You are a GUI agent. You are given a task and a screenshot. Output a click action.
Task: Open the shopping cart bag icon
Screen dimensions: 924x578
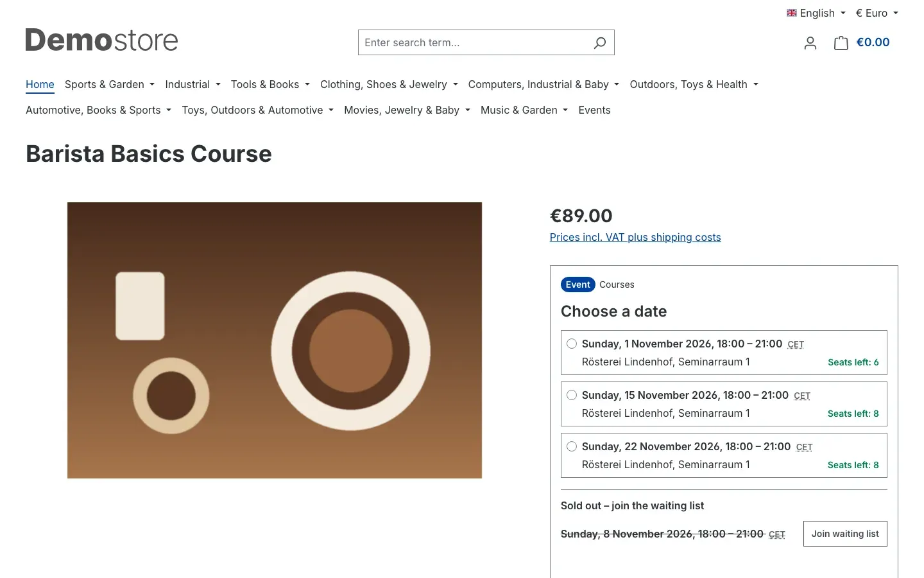point(841,43)
